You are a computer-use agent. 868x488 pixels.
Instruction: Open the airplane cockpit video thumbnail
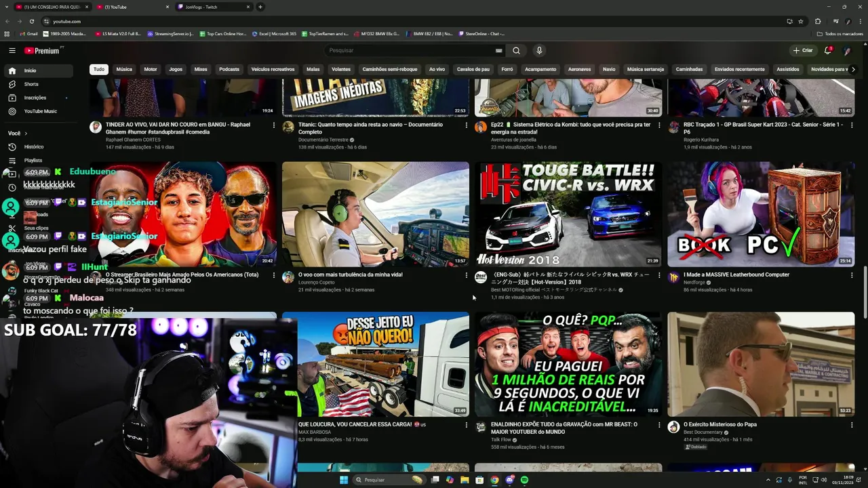click(376, 214)
